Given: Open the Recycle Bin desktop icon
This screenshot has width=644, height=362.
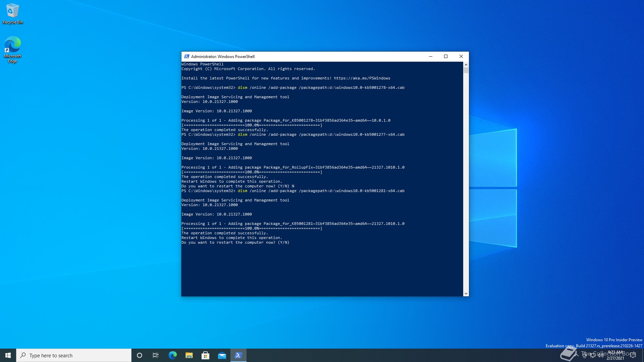Looking at the screenshot, I should point(13,14).
